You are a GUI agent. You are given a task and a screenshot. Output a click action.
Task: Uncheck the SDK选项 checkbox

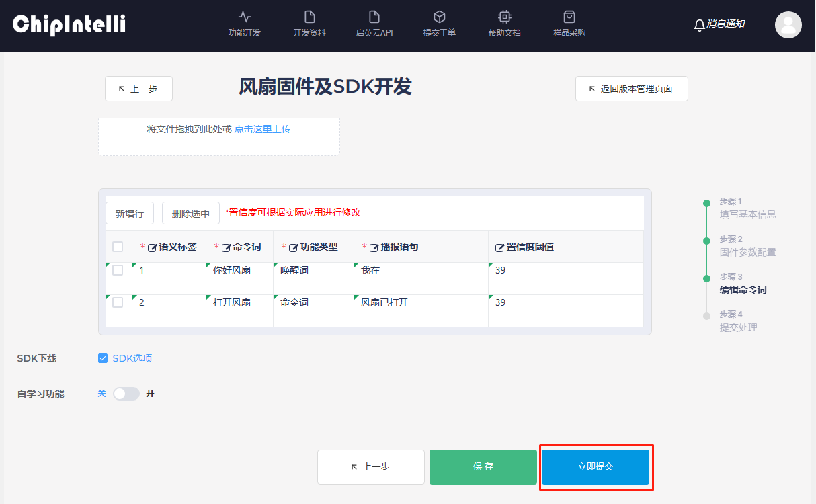click(x=103, y=358)
